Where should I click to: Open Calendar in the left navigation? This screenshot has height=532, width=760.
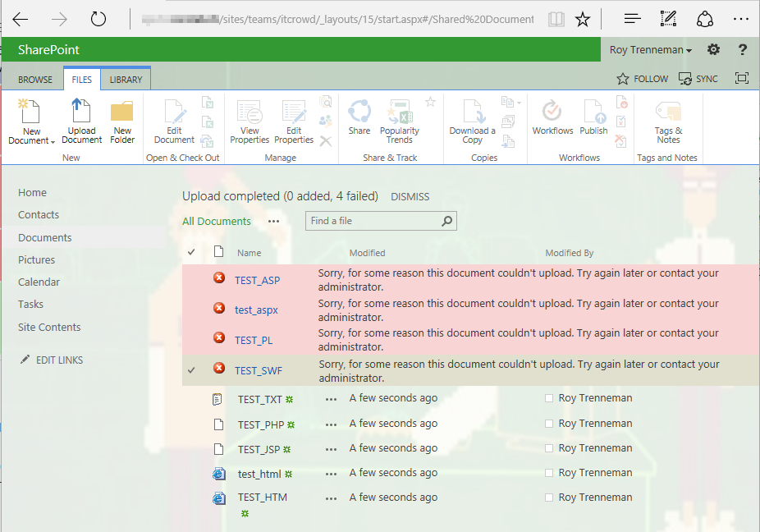(39, 282)
